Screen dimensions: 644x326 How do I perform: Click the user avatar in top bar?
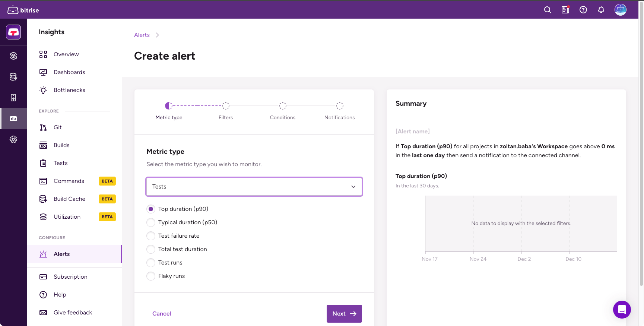tap(620, 10)
